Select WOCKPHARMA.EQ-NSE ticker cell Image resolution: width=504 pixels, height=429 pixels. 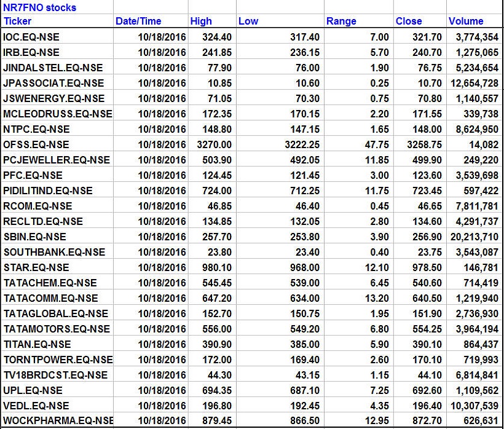point(58,421)
